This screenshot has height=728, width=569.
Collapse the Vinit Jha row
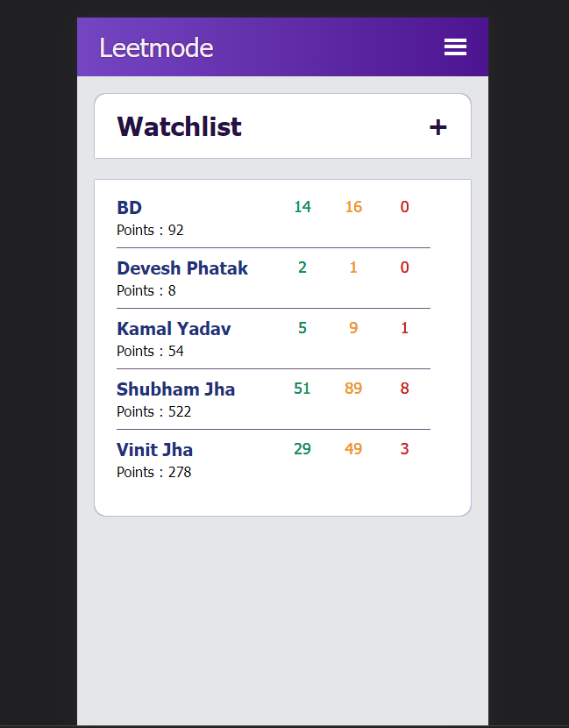coord(154,449)
